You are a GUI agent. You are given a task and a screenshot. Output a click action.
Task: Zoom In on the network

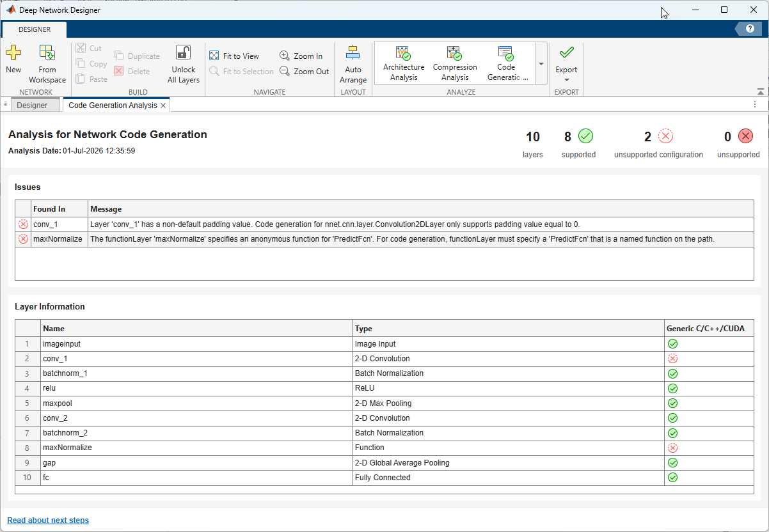coord(301,56)
